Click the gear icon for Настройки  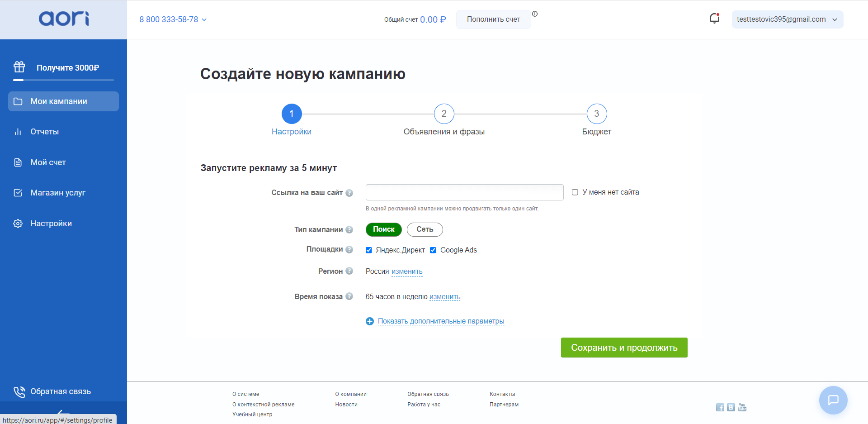[18, 224]
